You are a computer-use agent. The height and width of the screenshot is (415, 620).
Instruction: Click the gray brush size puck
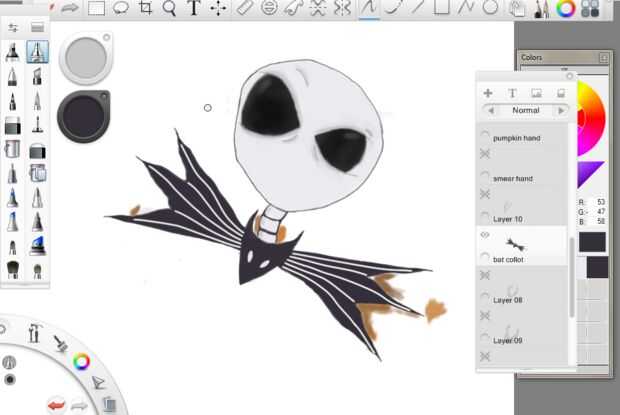click(x=86, y=58)
